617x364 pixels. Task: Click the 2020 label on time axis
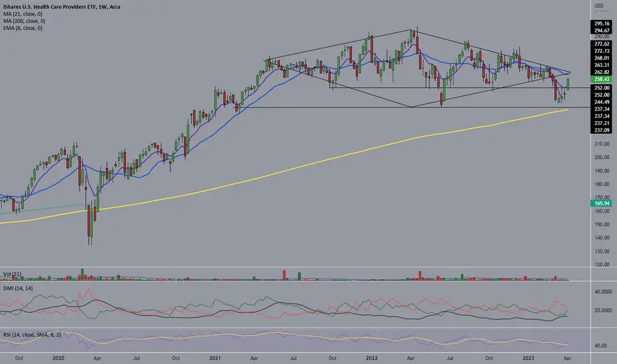coord(58,358)
